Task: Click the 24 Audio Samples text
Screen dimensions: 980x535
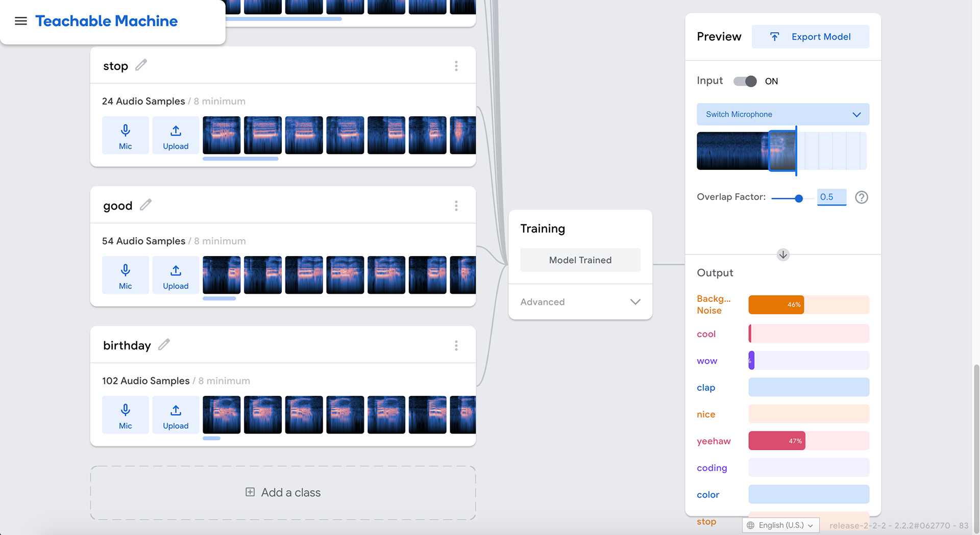Action: click(143, 101)
